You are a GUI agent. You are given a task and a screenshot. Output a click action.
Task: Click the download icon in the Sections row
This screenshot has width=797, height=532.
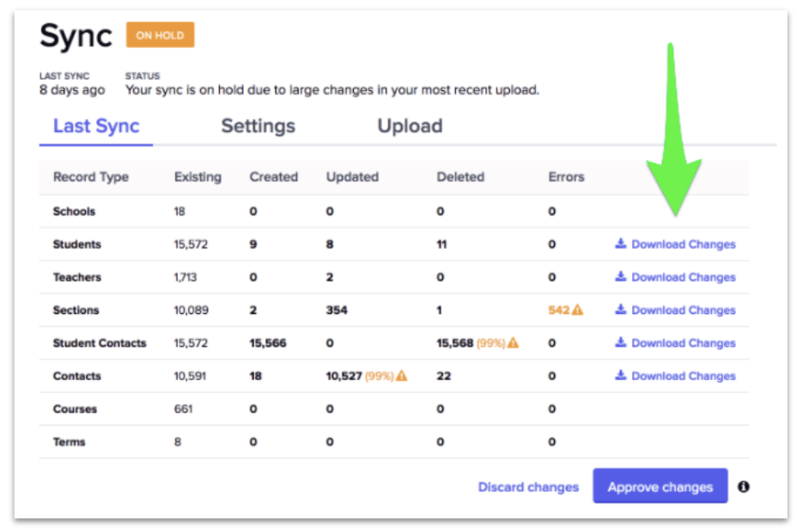pos(619,310)
